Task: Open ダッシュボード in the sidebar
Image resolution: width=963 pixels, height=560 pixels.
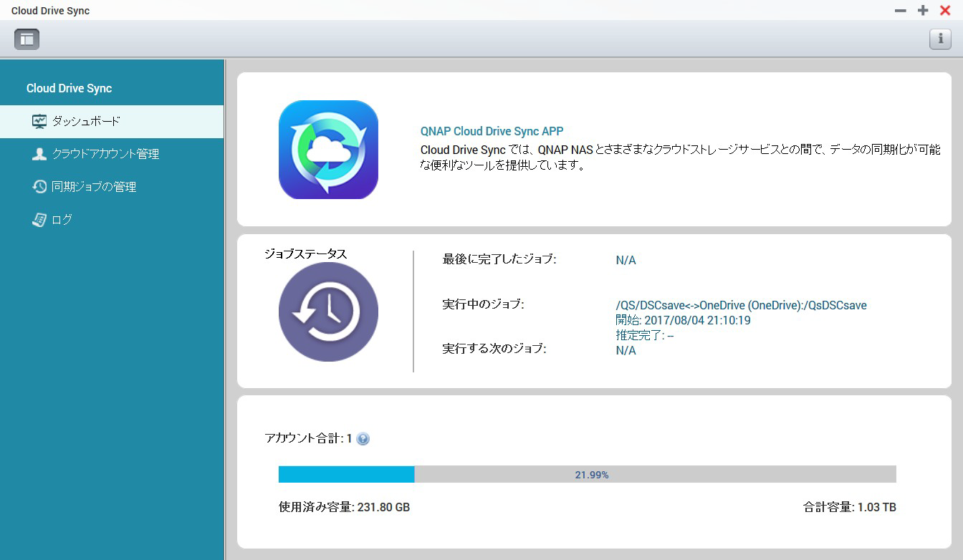Action: (x=112, y=121)
